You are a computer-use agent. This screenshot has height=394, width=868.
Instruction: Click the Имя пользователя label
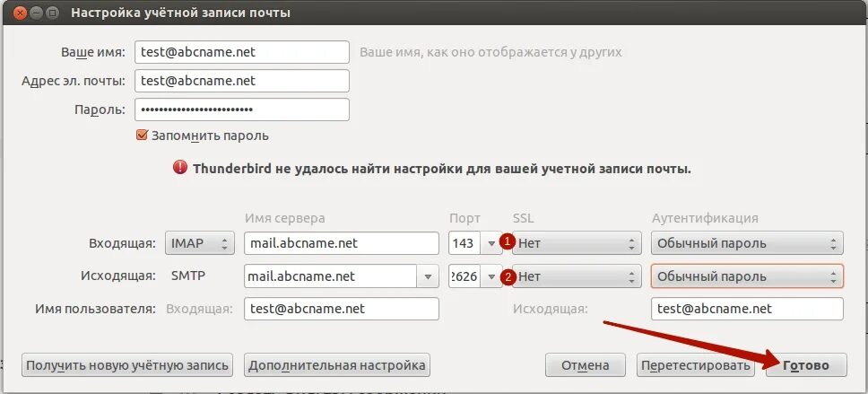pos(95,309)
